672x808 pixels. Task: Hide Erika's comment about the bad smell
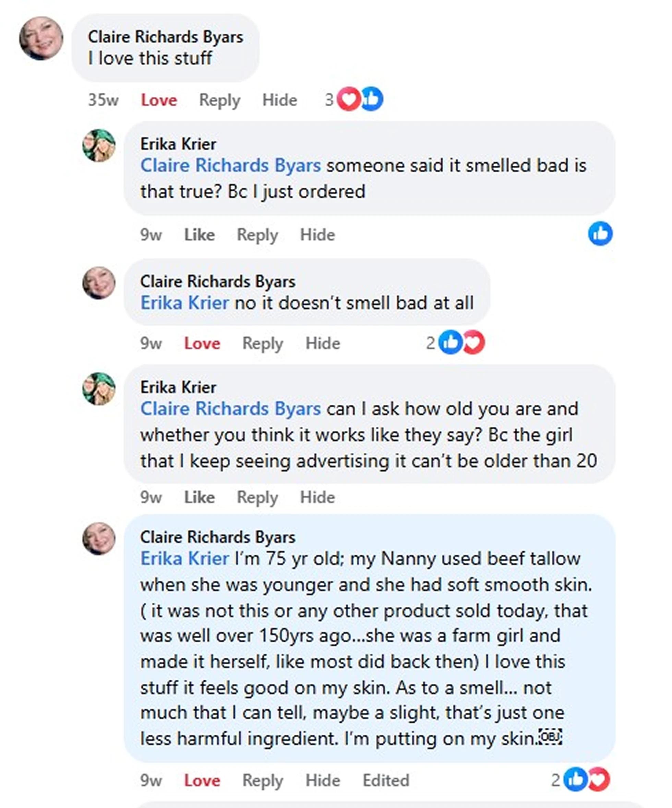click(x=318, y=234)
